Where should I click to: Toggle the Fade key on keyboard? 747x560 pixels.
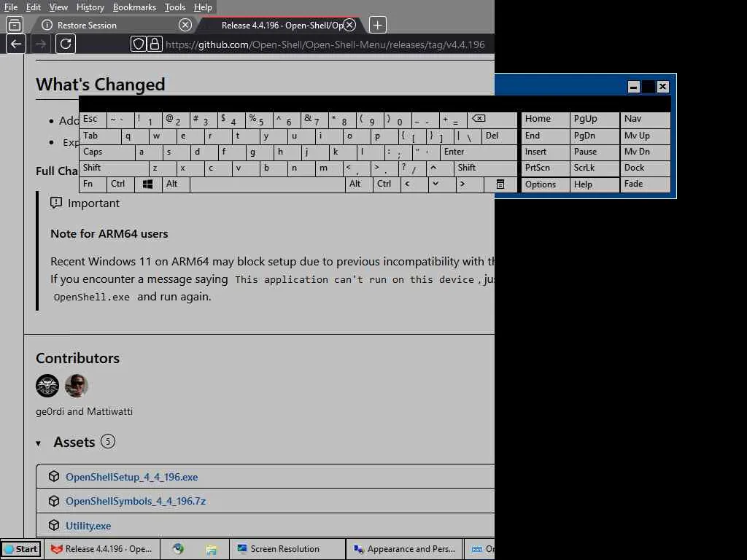click(645, 184)
